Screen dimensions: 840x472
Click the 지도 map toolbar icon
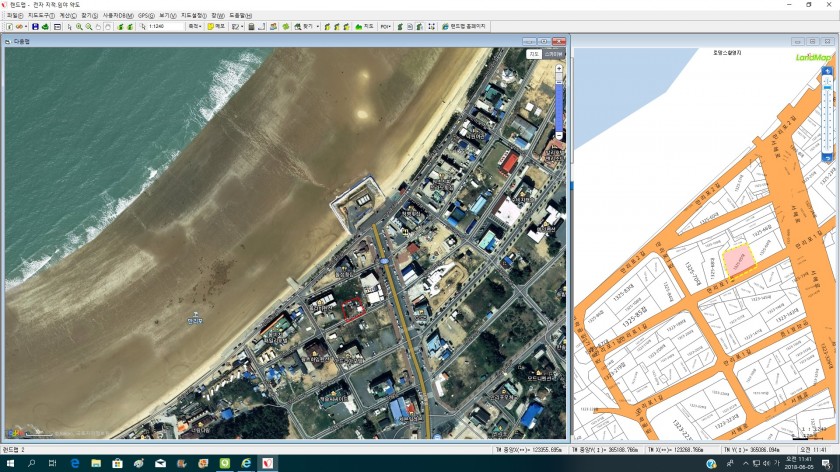point(365,26)
